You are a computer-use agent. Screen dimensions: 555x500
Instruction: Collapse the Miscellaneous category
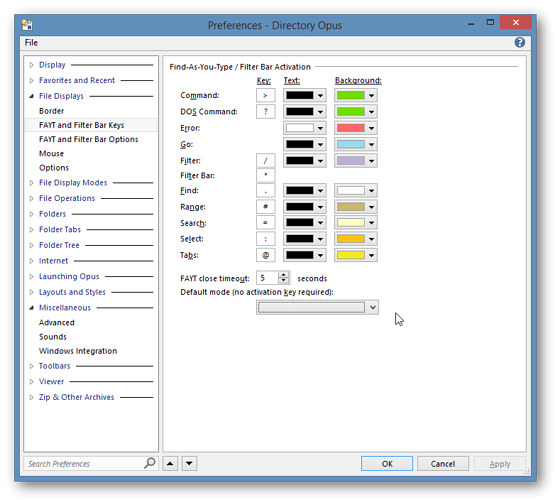32,308
